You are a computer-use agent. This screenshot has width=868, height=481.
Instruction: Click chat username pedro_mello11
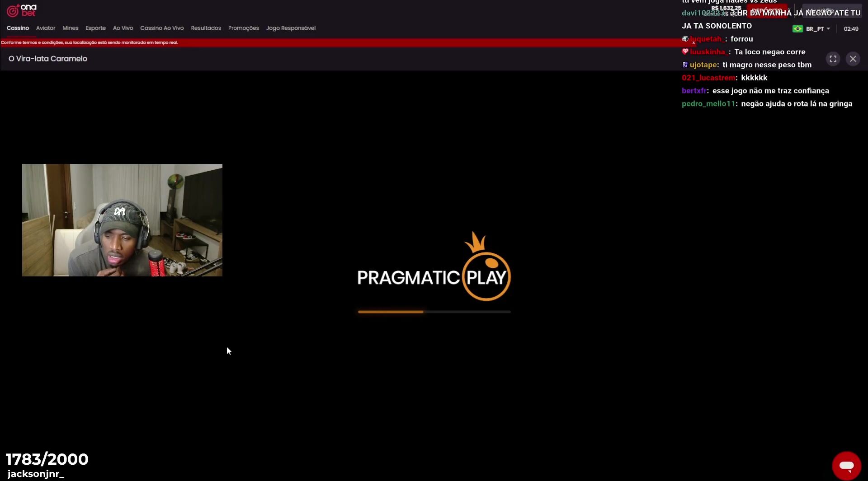pyautogui.click(x=708, y=104)
